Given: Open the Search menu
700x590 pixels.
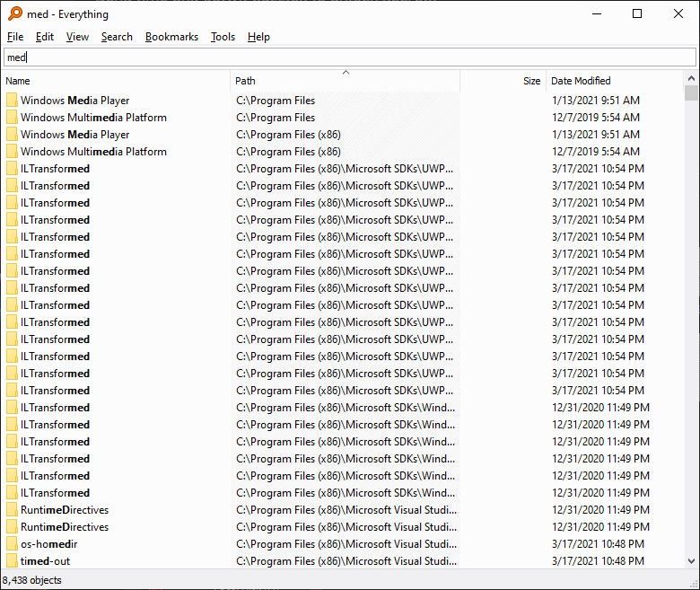Looking at the screenshot, I should point(117,37).
